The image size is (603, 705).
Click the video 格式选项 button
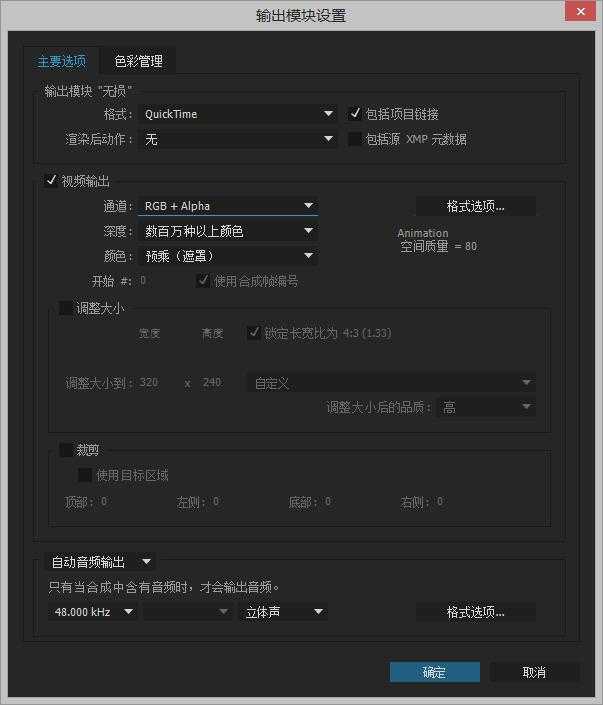coord(476,206)
